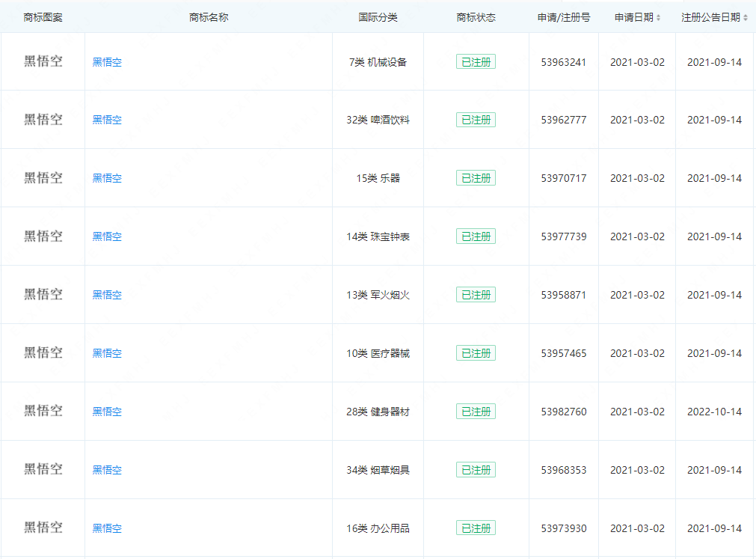This screenshot has height=559, width=756.
Task: Select the 10类 医疗器械 classification cell
Action: tap(378, 353)
